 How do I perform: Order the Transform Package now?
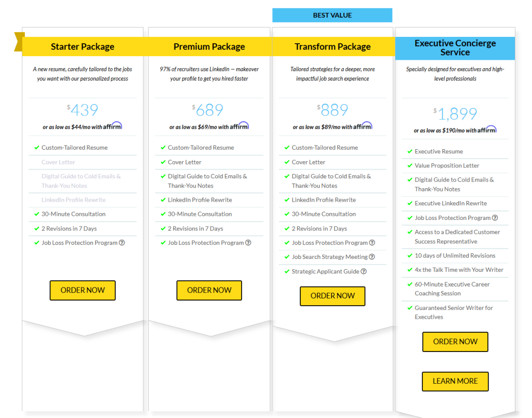(x=332, y=296)
